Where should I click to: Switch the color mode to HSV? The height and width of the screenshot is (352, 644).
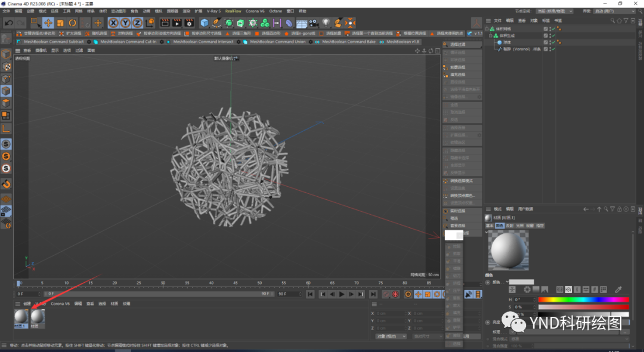click(x=568, y=289)
